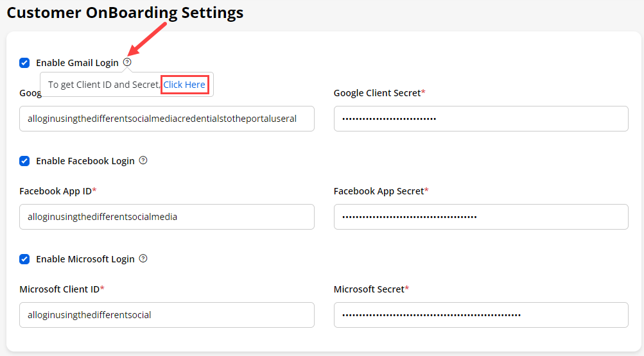Focus the Google Client ID text box
This screenshot has width=644, height=356.
tap(167, 119)
